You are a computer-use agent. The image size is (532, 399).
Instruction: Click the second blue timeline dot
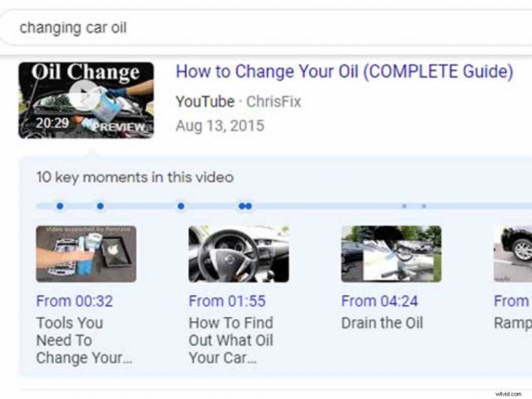pos(100,206)
